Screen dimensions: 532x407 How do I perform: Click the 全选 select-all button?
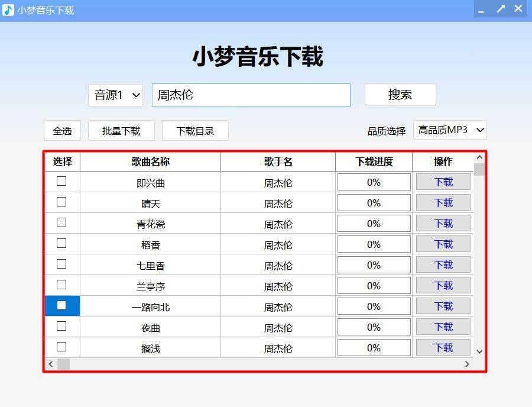[x=61, y=131]
